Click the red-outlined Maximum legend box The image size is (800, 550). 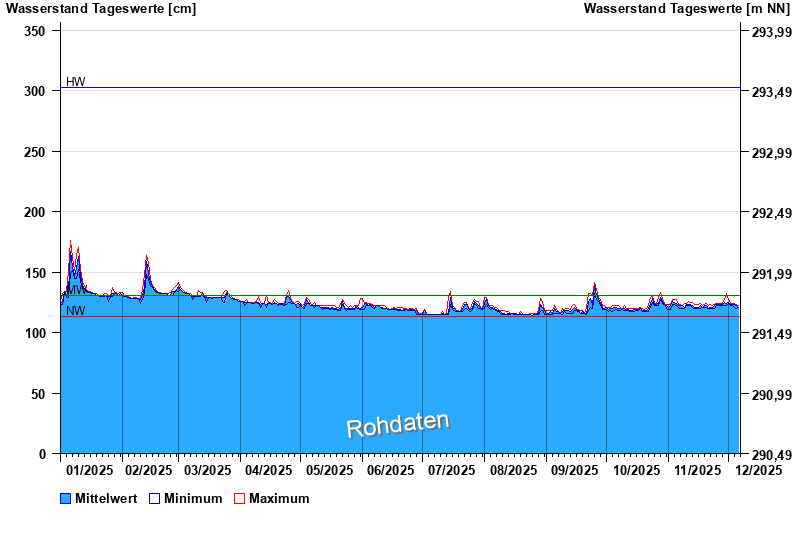[239, 499]
